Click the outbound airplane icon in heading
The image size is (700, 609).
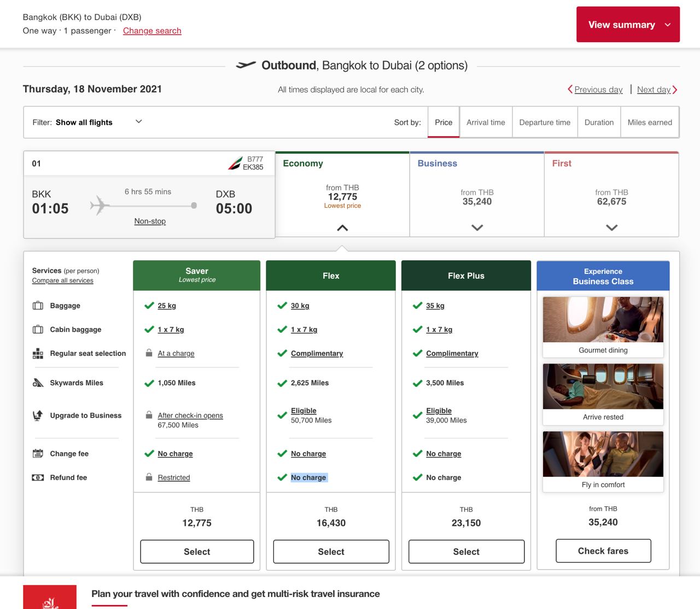coord(246,65)
